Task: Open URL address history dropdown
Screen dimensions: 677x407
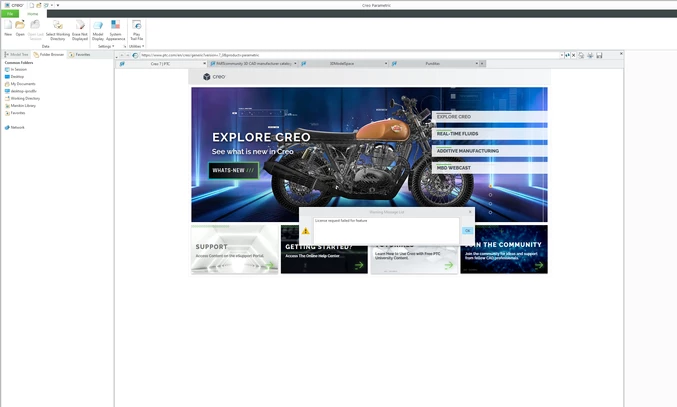Action: [562, 55]
